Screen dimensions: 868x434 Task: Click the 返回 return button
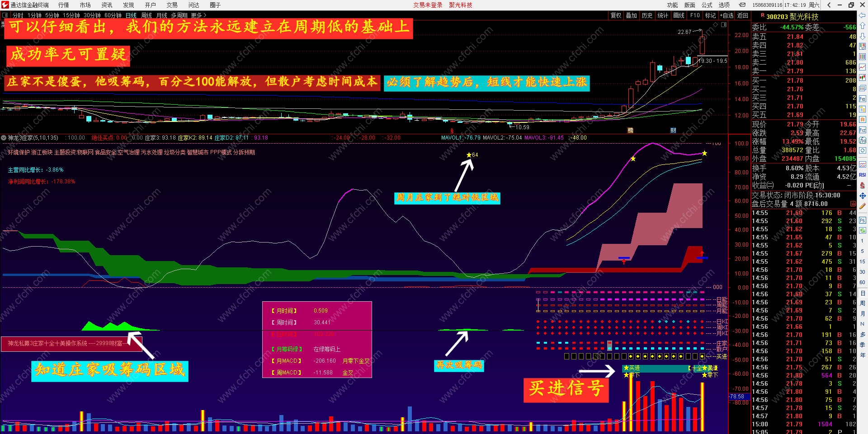point(743,15)
